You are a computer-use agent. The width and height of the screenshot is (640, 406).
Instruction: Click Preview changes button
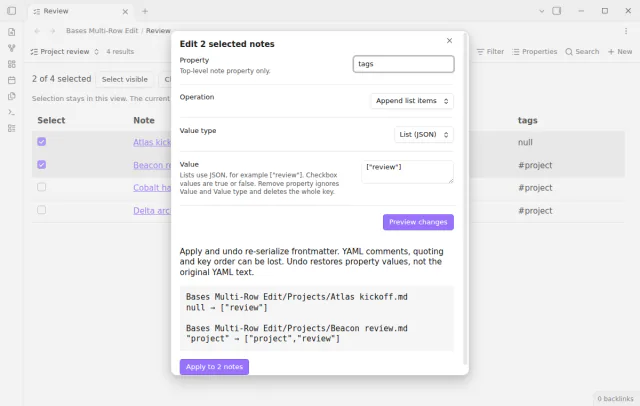[x=418, y=222]
